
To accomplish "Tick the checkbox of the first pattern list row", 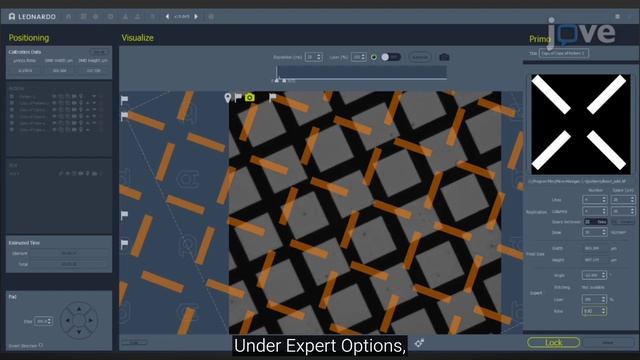I will (x=12, y=97).
